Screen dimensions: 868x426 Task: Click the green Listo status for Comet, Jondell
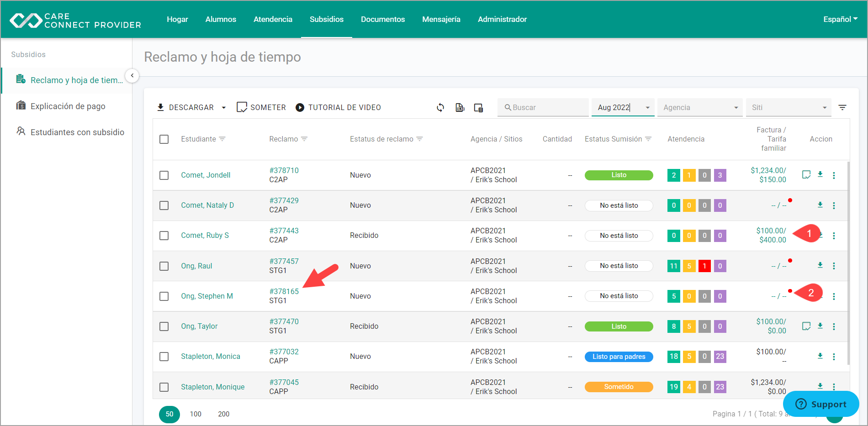(619, 175)
